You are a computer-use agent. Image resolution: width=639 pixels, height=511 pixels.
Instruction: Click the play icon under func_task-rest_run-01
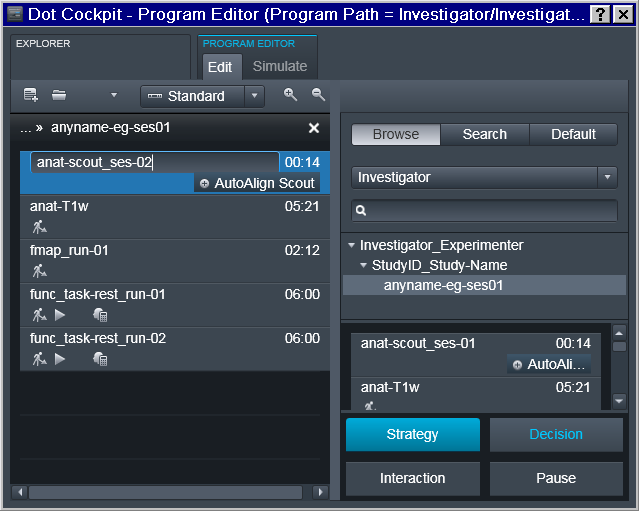point(60,315)
